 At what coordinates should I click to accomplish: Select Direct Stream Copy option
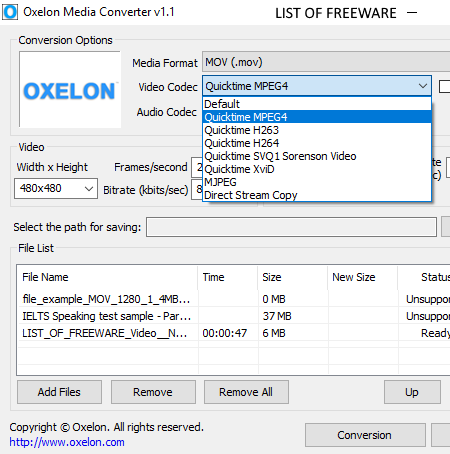coord(317,195)
